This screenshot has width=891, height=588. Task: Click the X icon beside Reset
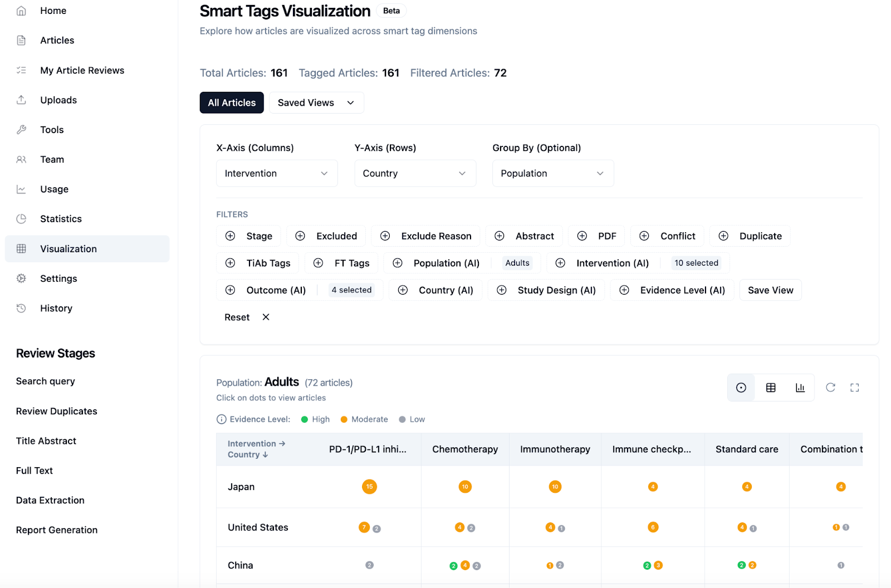coord(266,317)
